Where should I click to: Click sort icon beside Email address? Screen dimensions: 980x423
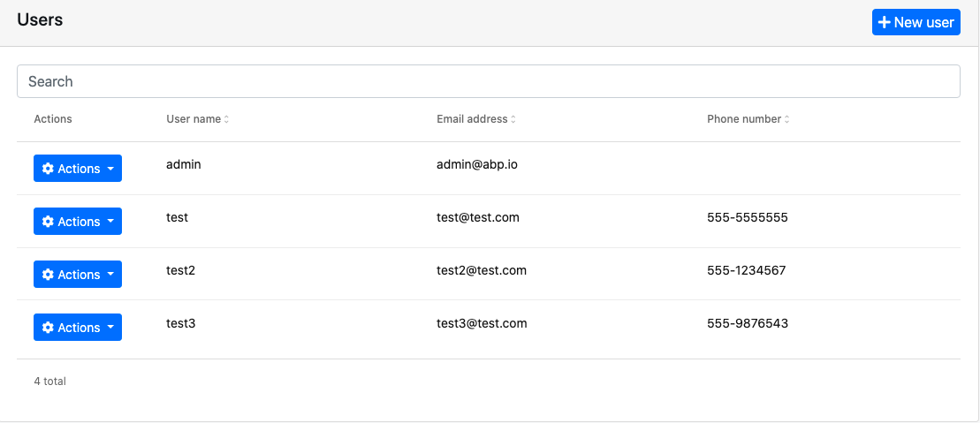click(513, 119)
